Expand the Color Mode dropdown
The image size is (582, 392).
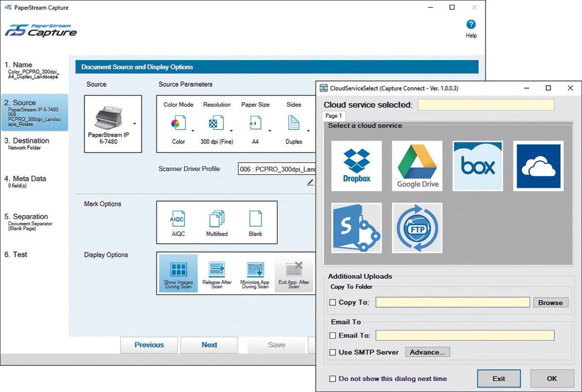point(193,130)
